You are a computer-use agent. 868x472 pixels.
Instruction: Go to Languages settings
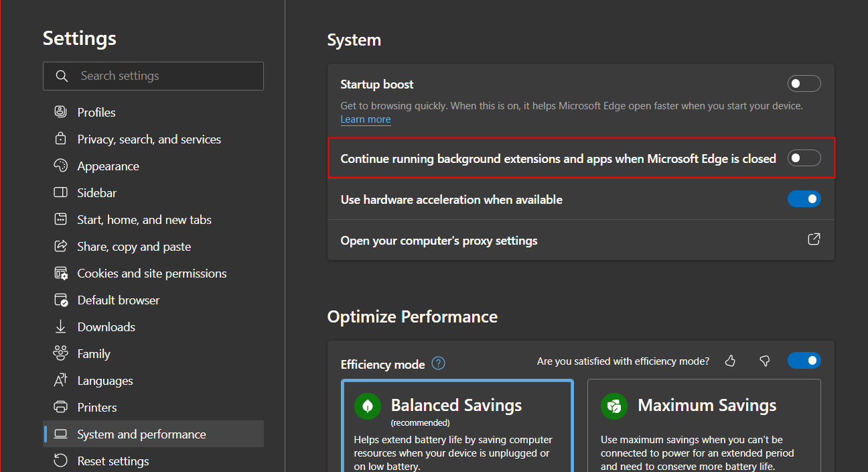pyautogui.click(x=153, y=380)
